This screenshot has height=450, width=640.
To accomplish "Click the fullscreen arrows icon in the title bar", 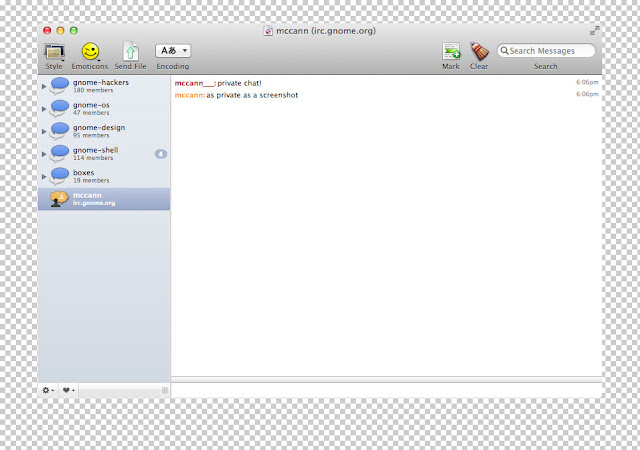I will pyautogui.click(x=595, y=30).
